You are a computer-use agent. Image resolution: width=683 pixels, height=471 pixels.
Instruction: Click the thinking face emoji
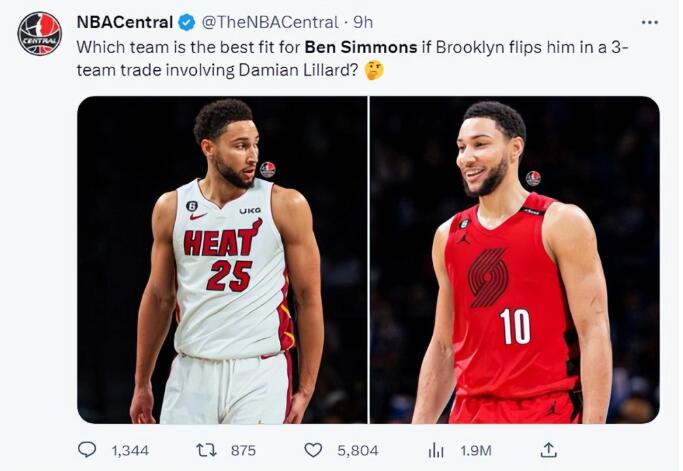click(375, 71)
